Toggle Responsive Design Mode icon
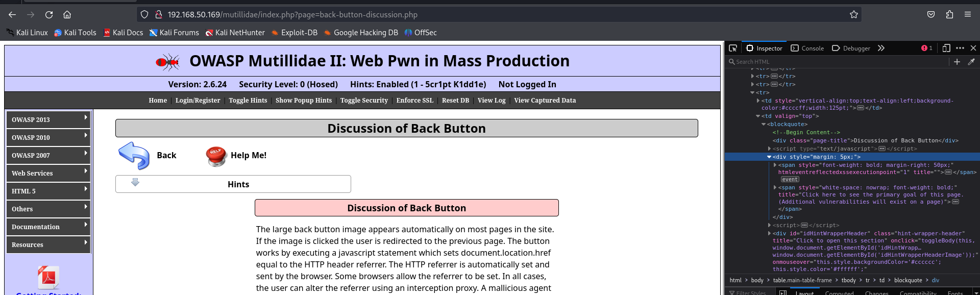This screenshot has height=295, width=980. point(946,48)
